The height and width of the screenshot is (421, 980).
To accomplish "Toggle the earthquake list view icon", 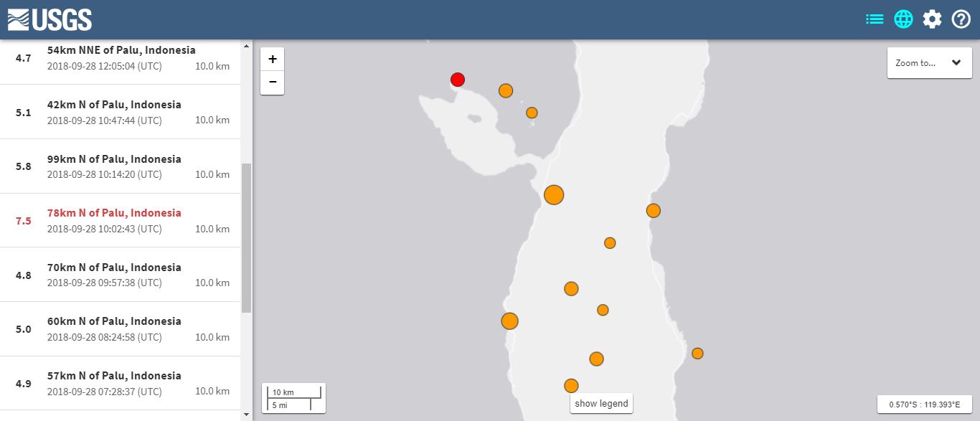I will [874, 19].
